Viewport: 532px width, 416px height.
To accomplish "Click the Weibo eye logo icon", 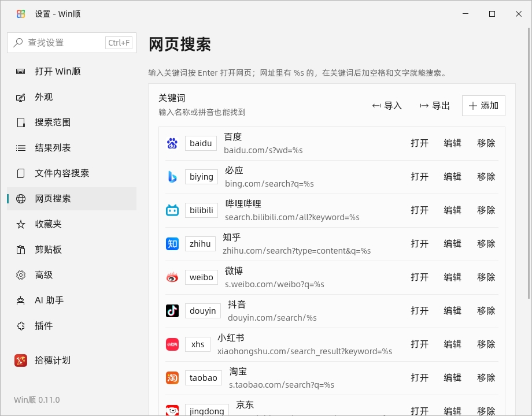I will pyautogui.click(x=172, y=277).
